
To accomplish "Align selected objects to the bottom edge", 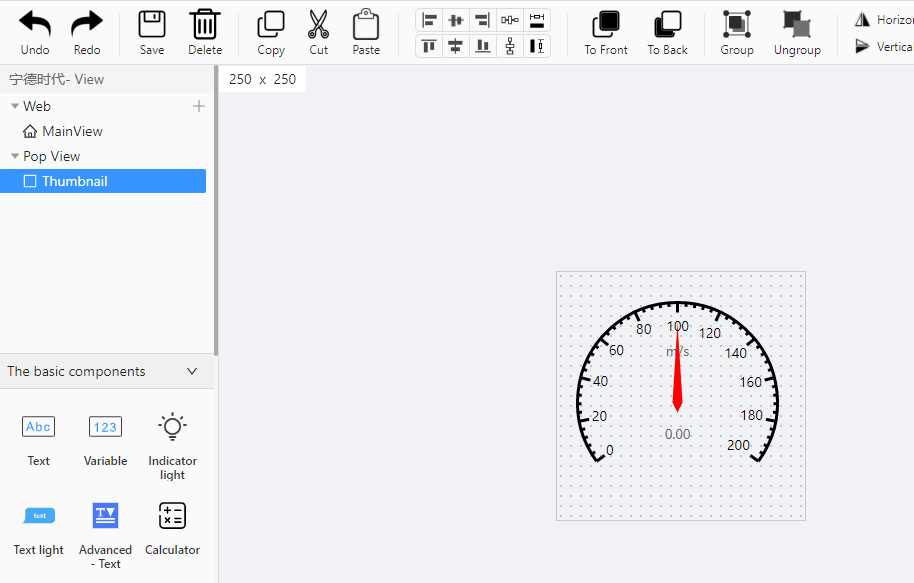I will pyautogui.click(x=483, y=45).
